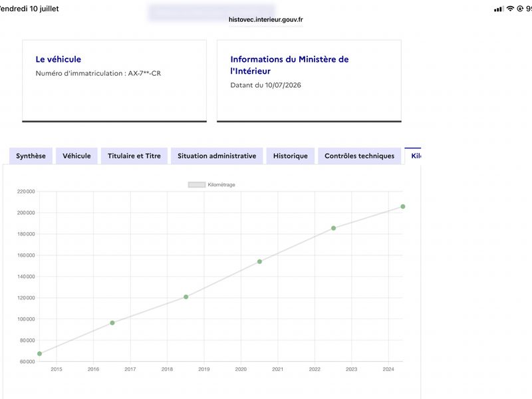Image resolution: width=532 pixels, height=399 pixels.
Task: Toggle the Kilométrage legend swatch
Action: 197,185
